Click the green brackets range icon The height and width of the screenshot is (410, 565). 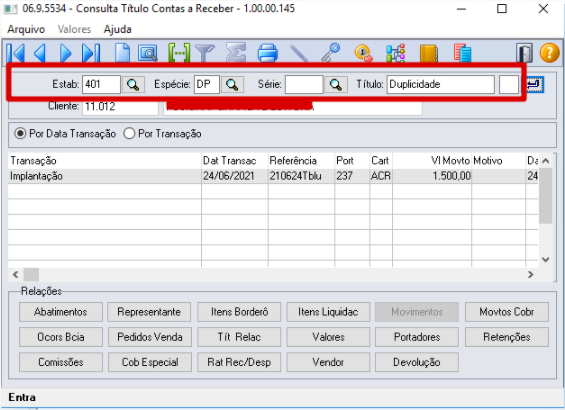[x=179, y=53]
